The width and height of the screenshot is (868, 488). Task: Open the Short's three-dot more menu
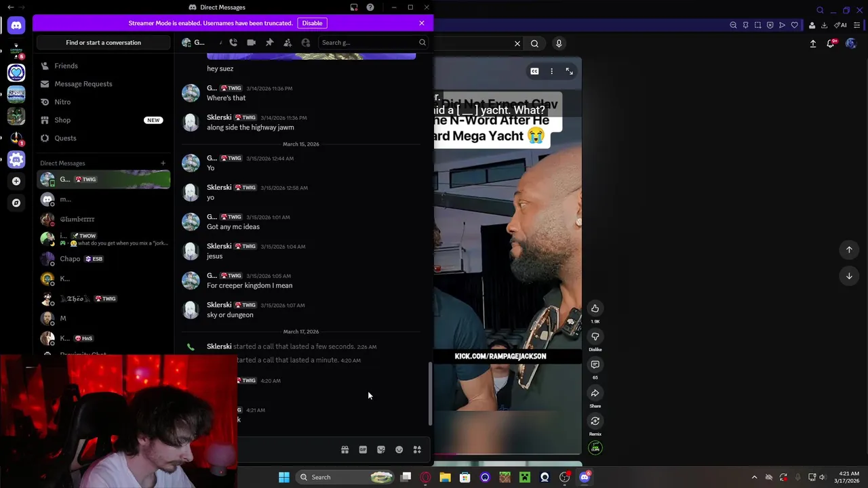click(552, 71)
